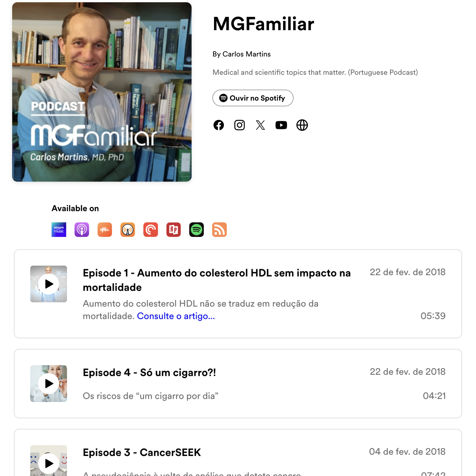
Task: Open podcast on Overcast
Action: pyautogui.click(x=128, y=230)
